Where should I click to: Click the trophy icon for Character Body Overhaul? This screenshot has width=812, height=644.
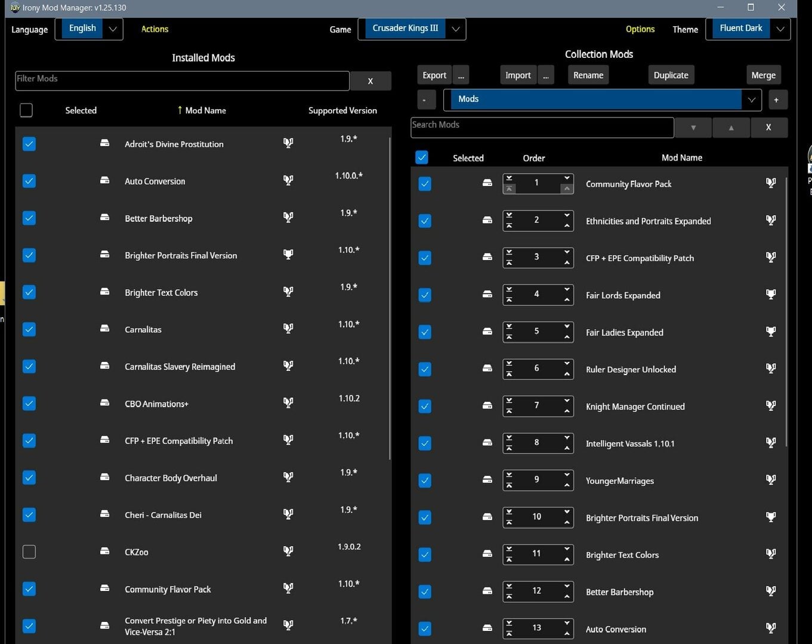tap(288, 477)
